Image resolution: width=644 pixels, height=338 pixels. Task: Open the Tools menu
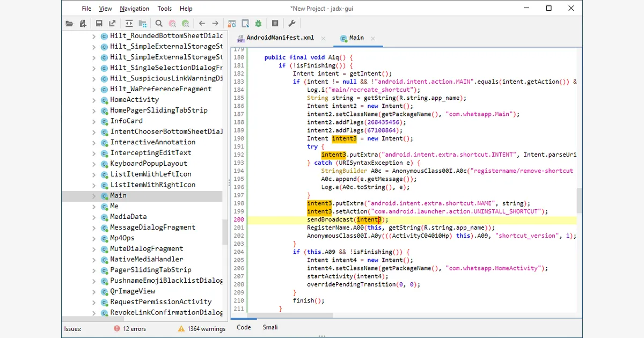tap(165, 9)
